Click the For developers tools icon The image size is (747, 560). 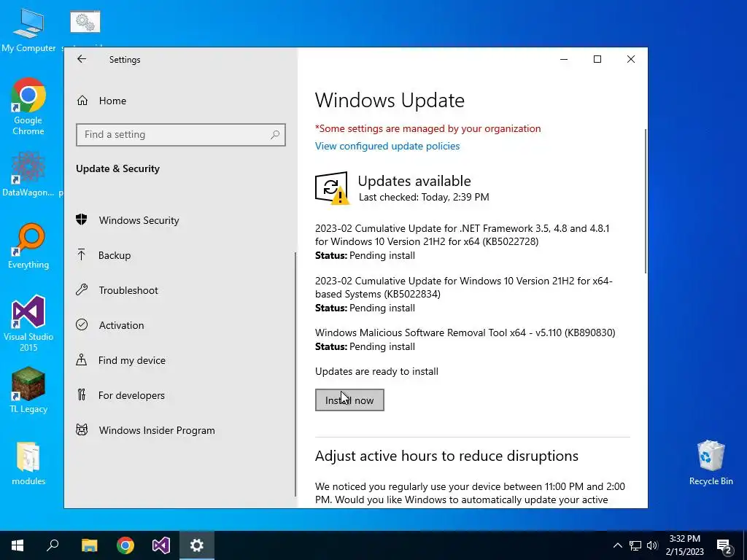[82, 394]
